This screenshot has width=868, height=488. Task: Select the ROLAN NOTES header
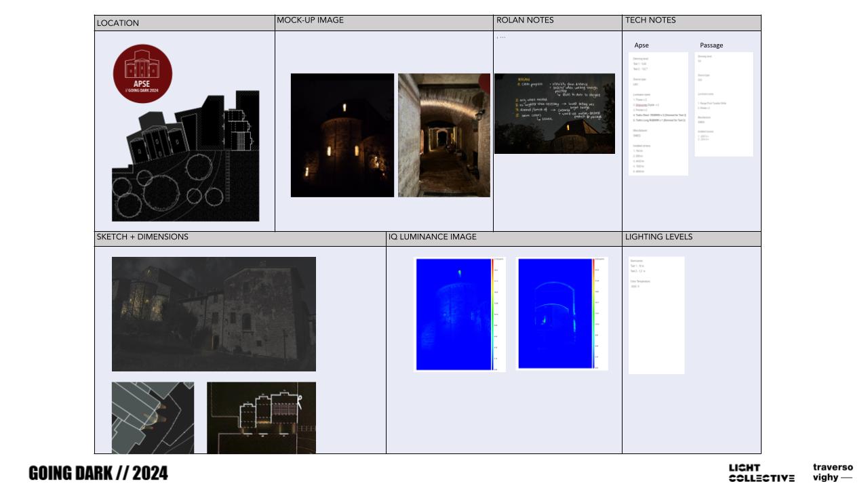click(557, 23)
